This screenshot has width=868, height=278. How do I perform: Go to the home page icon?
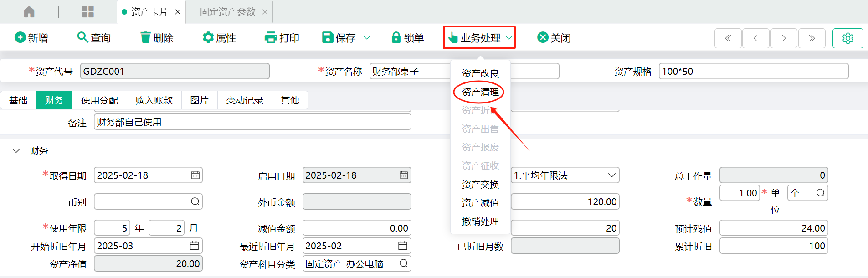[x=29, y=12]
